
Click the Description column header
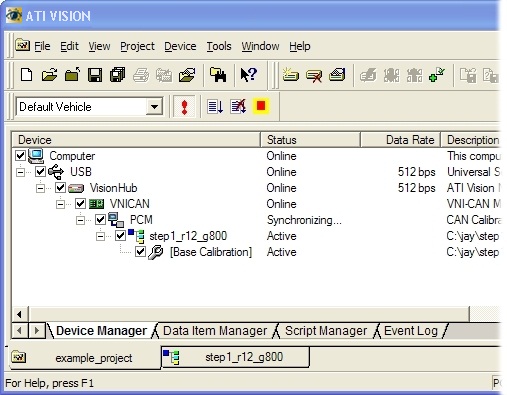[471, 140]
